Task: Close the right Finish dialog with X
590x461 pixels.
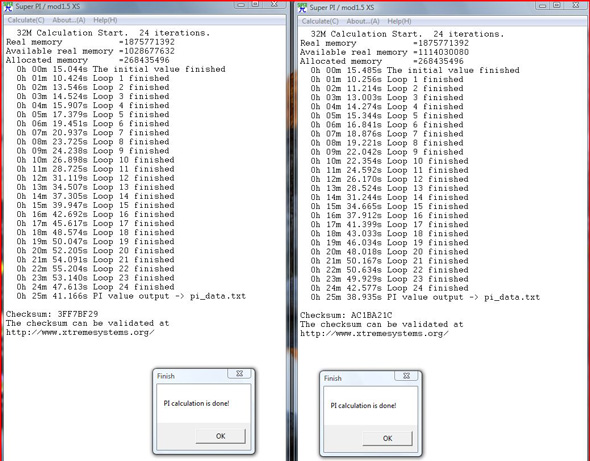Action: pyautogui.click(x=406, y=376)
